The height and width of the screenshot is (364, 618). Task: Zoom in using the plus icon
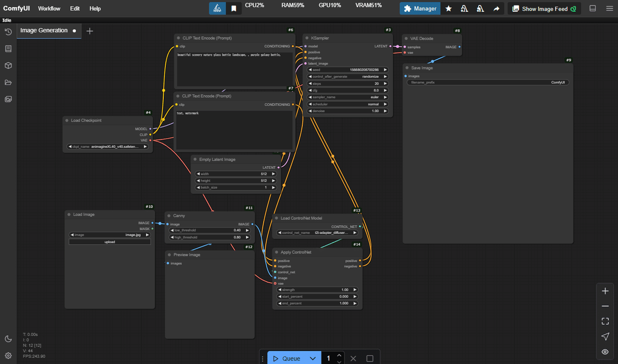pos(605,290)
